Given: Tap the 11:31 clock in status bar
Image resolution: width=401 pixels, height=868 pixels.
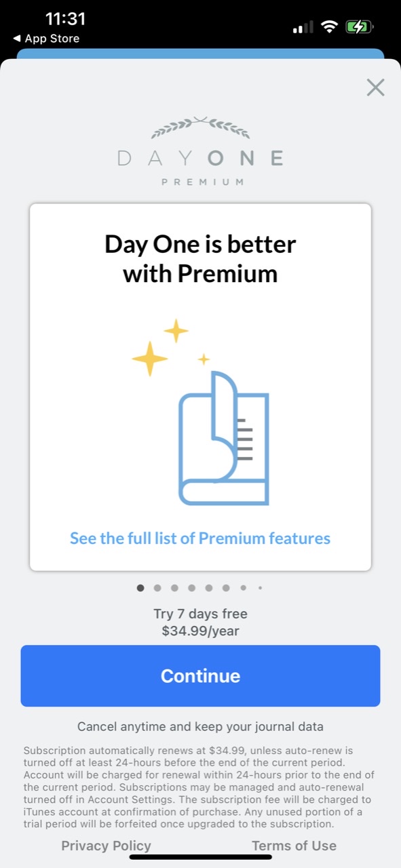Looking at the screenshot, I should (65, 19).
